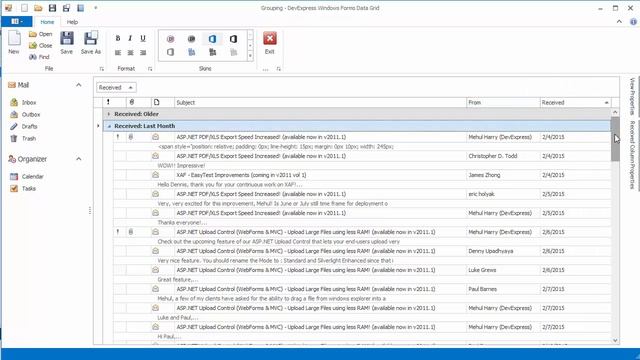Select the third skin in bottom gallery row
The height and width of the screenshot is (360, 640).
tap(212, 52)
